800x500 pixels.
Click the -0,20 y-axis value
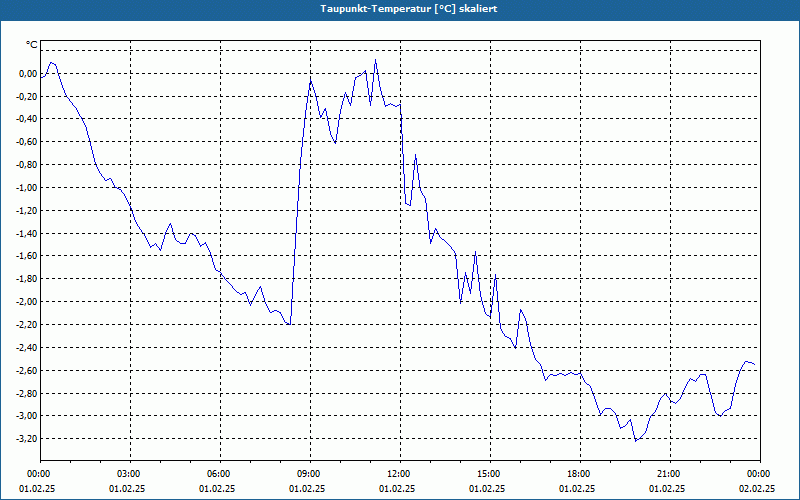27,96
